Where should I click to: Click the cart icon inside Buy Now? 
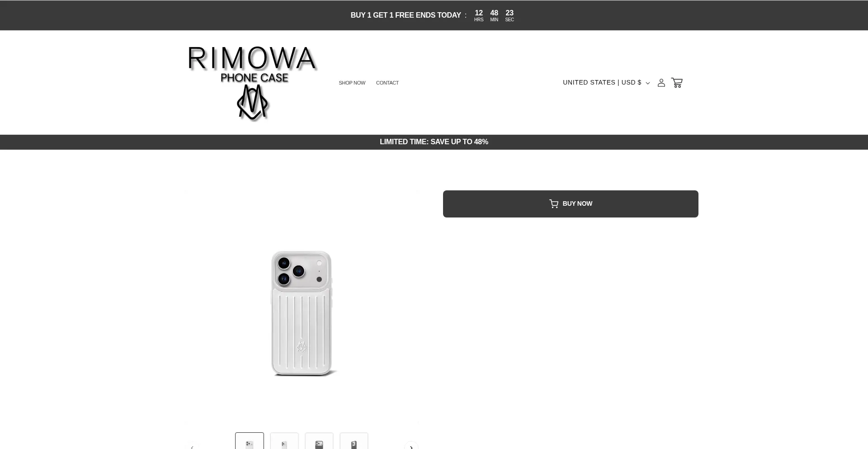554,204
